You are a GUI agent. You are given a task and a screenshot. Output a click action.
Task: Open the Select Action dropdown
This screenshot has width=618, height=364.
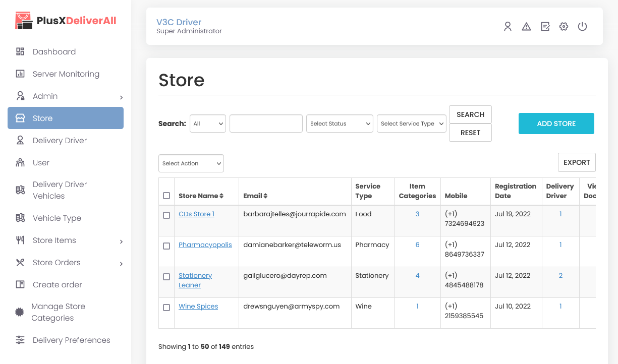[191, 163]
